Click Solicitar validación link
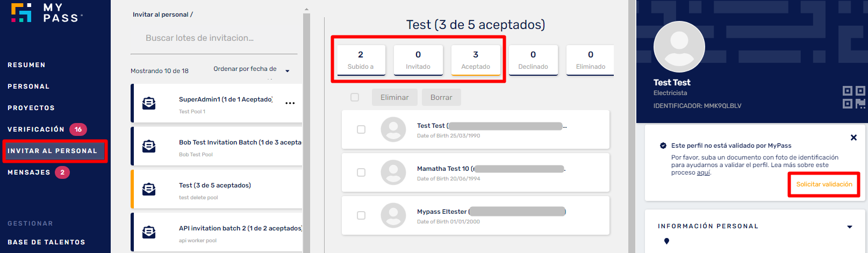The image size is (868, 253). coord(824,184)
